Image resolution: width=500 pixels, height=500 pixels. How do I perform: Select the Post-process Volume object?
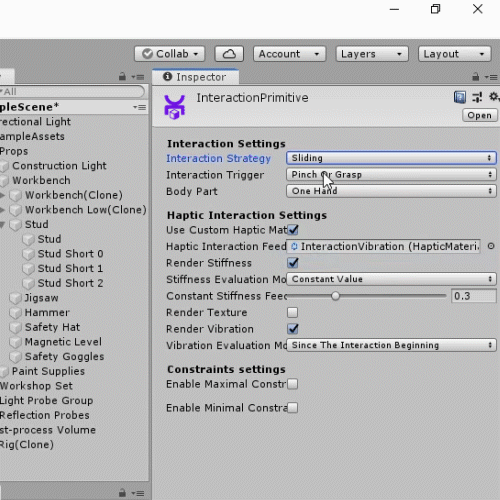(x=48, y=430)
